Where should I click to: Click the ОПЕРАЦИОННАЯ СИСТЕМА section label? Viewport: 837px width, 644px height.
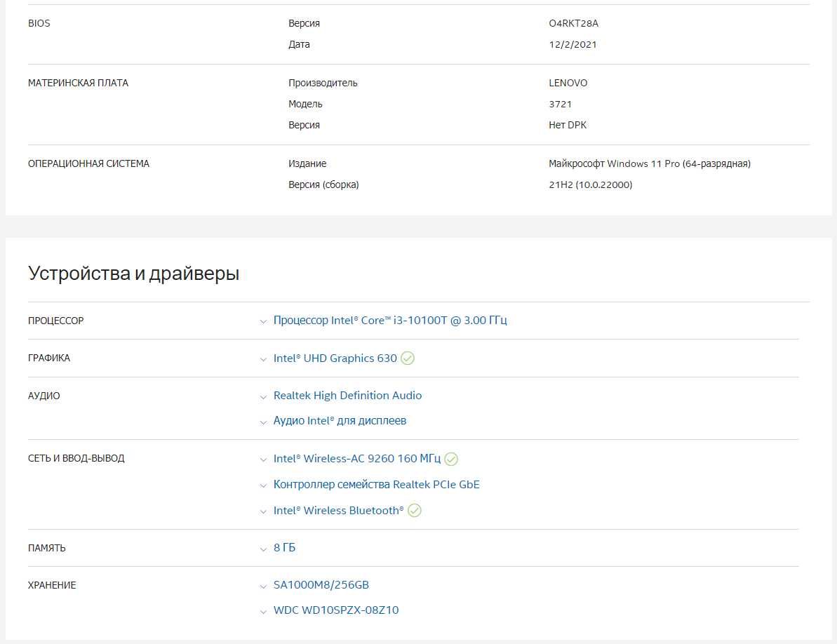point(88,163)
